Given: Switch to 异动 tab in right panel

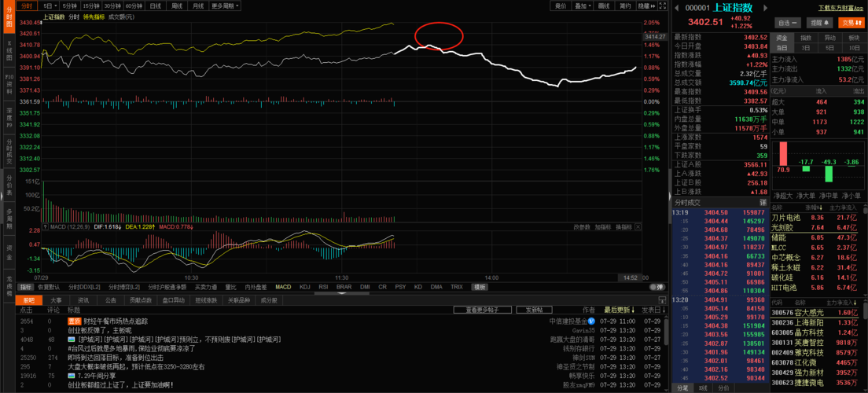Looking at the screenshot, I should pos(830,38).
